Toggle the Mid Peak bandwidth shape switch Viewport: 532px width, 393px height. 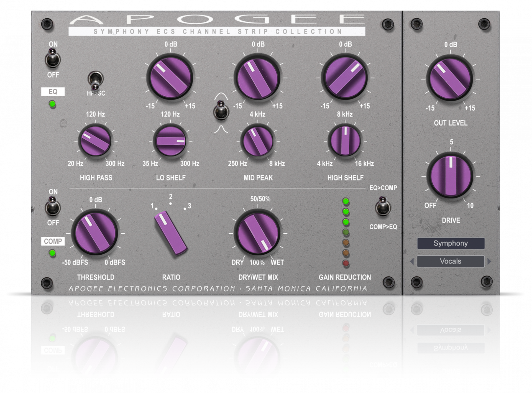(221, 110)
